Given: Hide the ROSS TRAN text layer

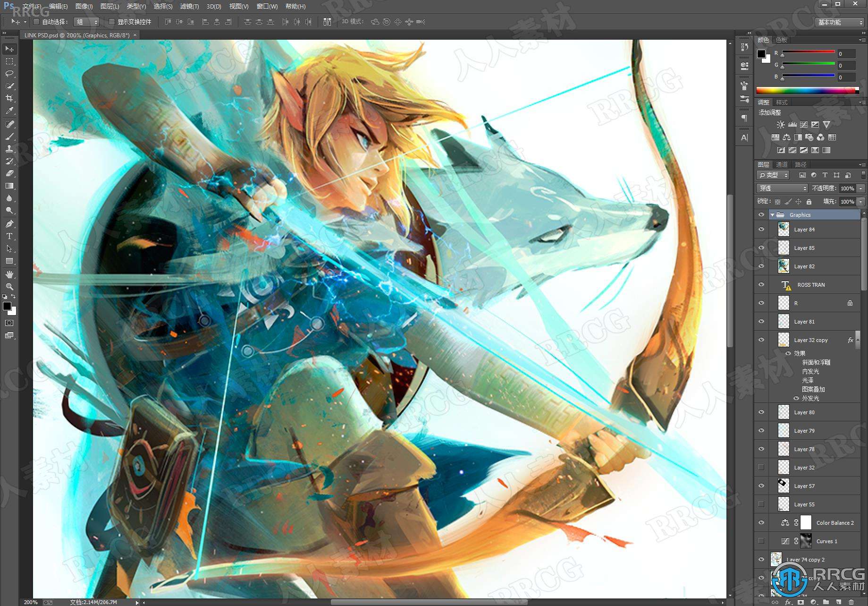Looking at the screenshot, I should 761,285.
